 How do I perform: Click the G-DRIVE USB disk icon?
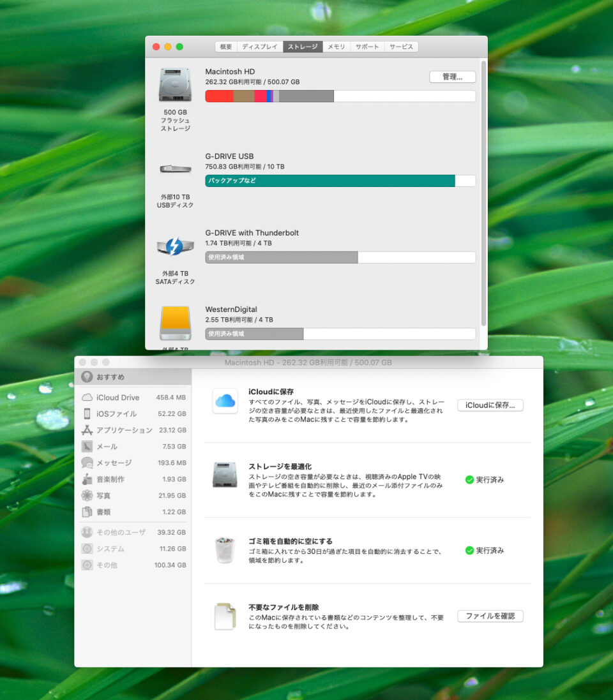(x=175, y=168)
